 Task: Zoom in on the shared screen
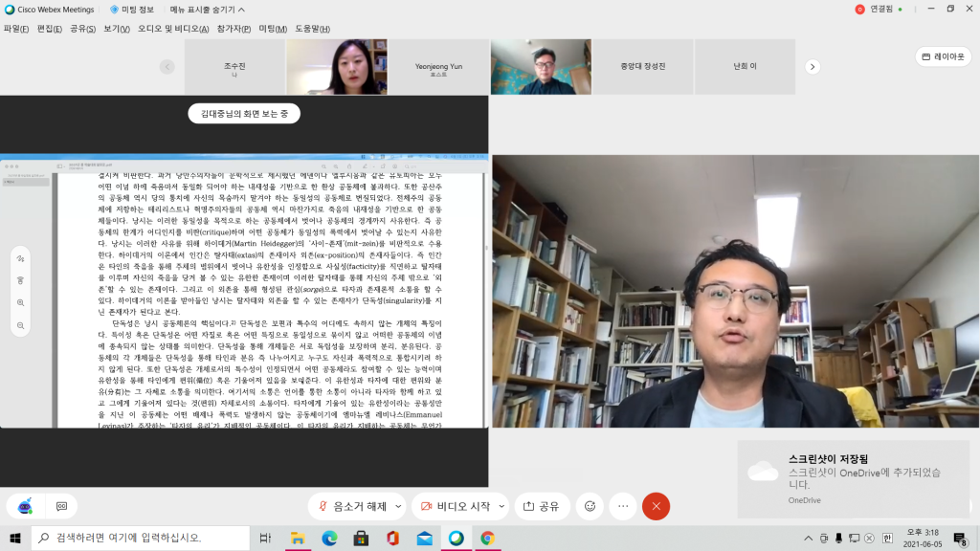point(21,303)
